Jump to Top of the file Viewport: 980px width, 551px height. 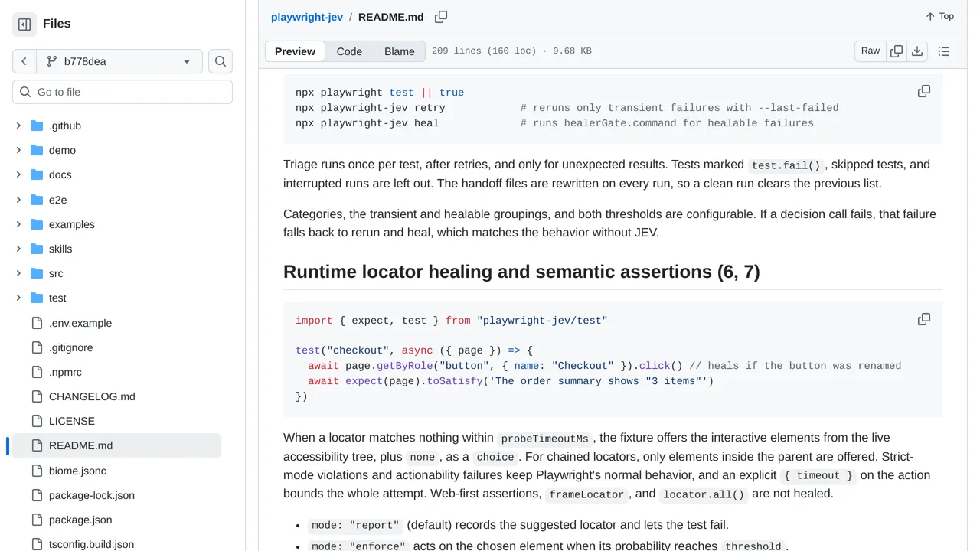click(x=939, y=16)
